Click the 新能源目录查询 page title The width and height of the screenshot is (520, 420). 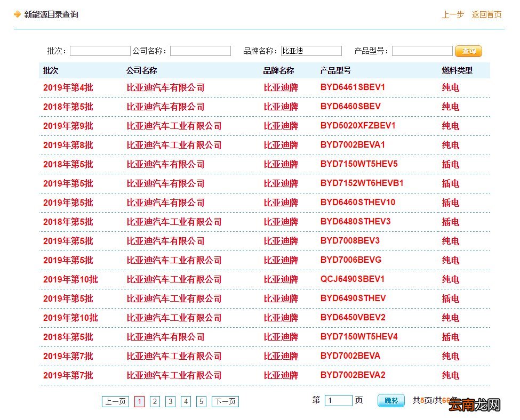tap(51, 14)
